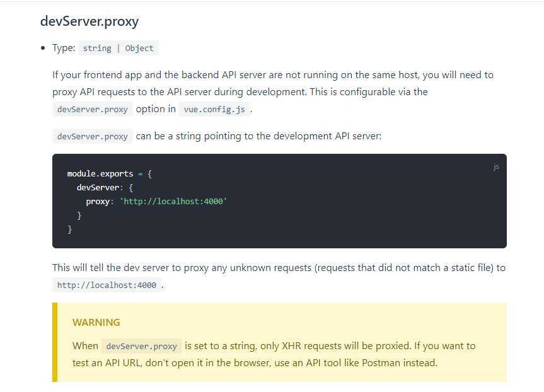Click the paragraph starting 'If your frontend app'
The image size is (544, 392).
(273, 91)
